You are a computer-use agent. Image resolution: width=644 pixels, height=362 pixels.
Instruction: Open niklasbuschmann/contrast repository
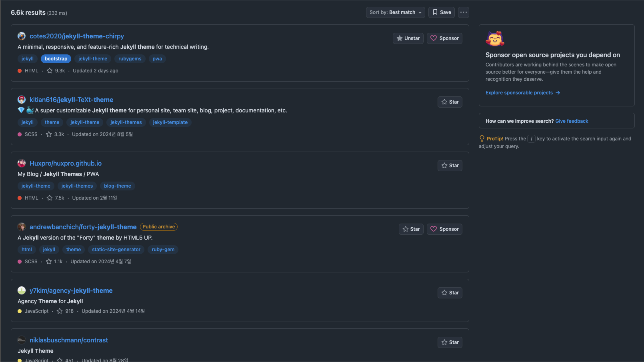point(69,340)
